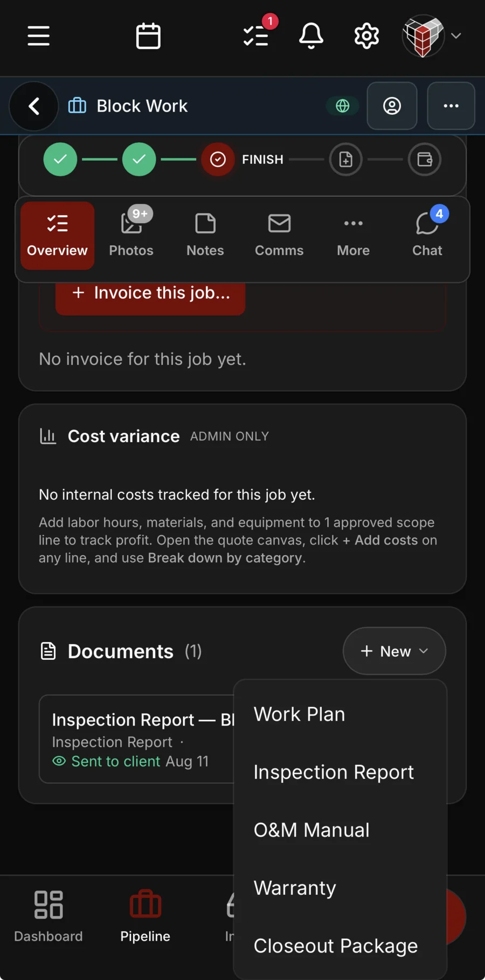485x980 pixels.
Task: Click the 'Add costs' bold text
Action: tap(386, 540)
